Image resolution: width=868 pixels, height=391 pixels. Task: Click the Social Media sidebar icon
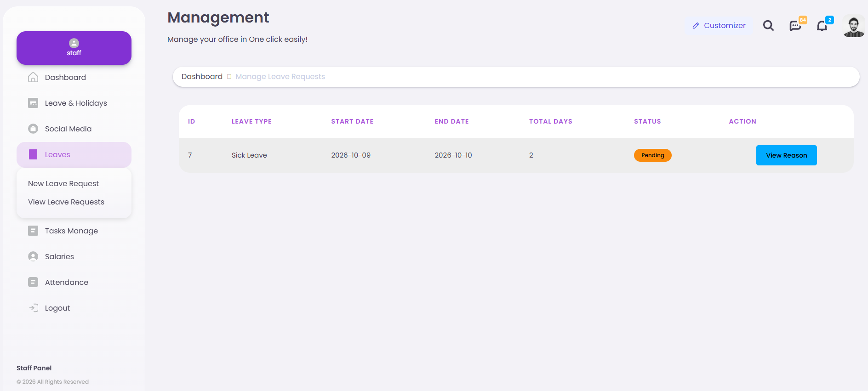[33, 129]
